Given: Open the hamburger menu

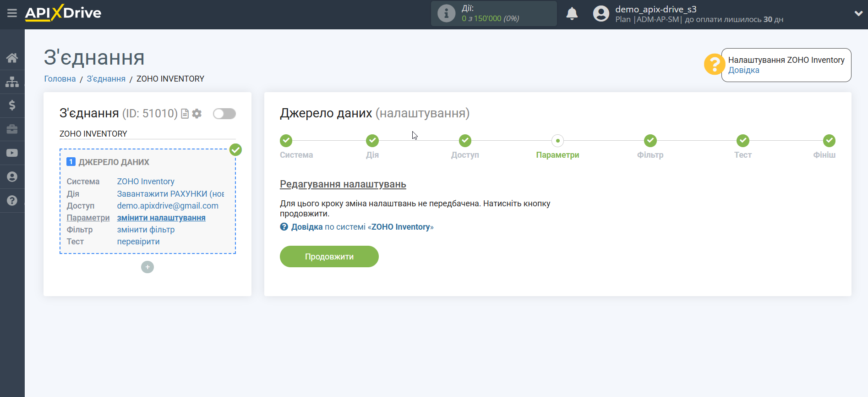Looking at the screenshot, I should [12, 13].
